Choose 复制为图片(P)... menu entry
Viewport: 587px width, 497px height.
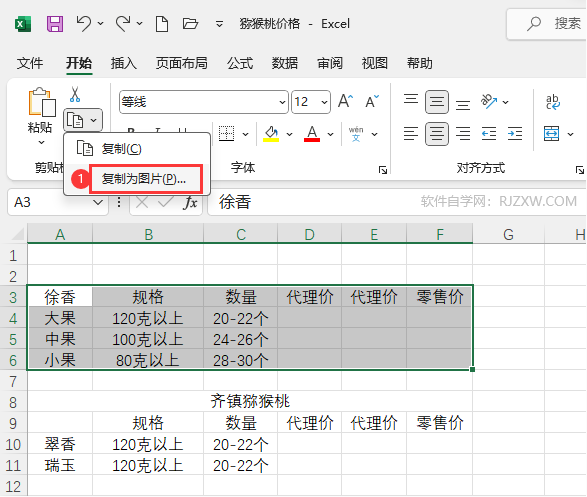coord(137,179)
